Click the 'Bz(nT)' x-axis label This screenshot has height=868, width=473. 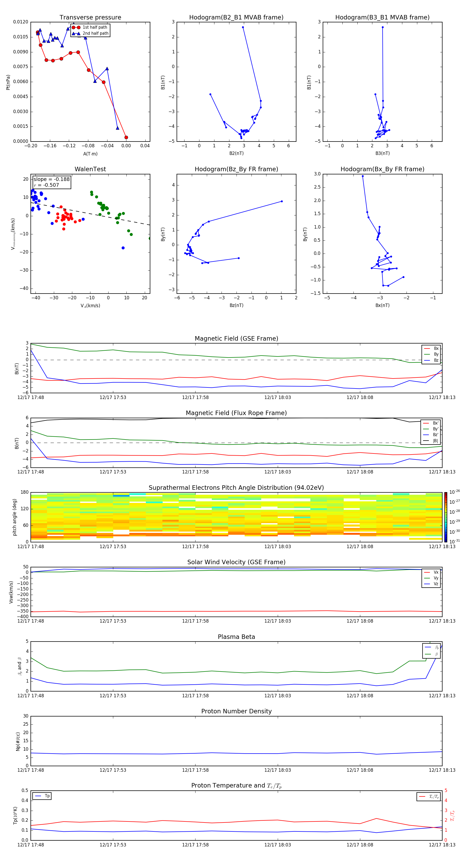(x=236, y=305)
